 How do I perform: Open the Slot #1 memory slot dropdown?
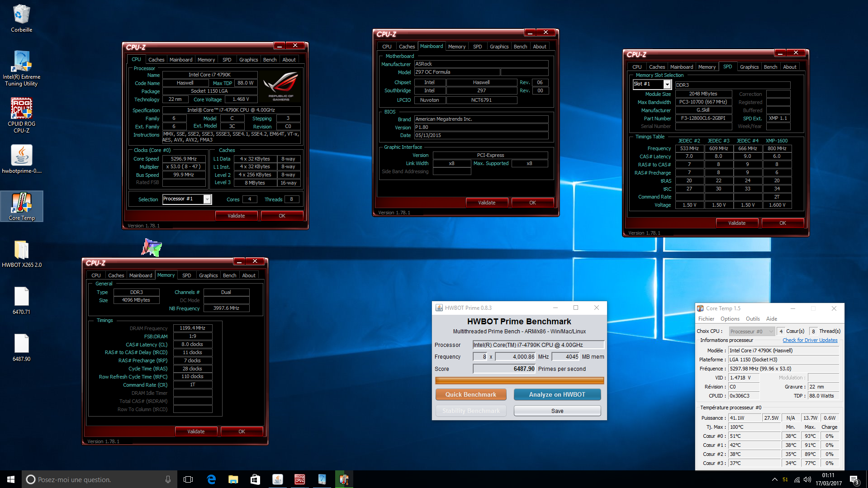[667, 84]
